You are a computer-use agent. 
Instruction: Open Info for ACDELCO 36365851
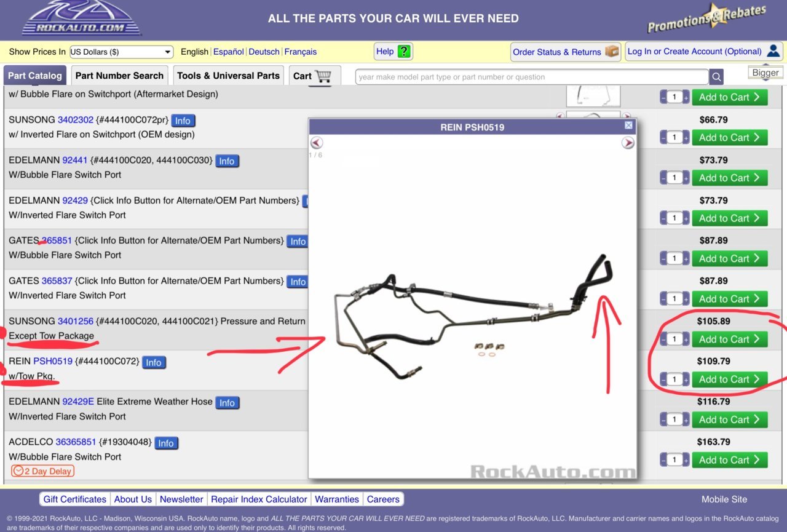pyautogui.click(x=165, y=443)
